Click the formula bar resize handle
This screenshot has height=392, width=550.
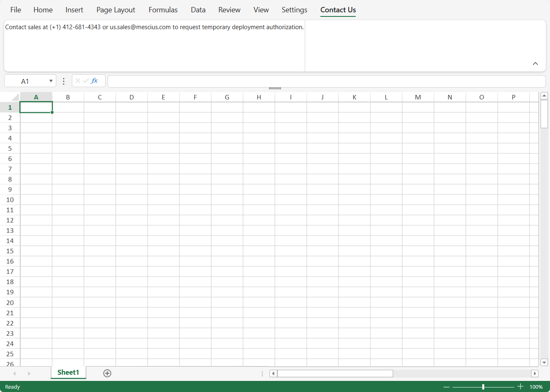(275, 88)
